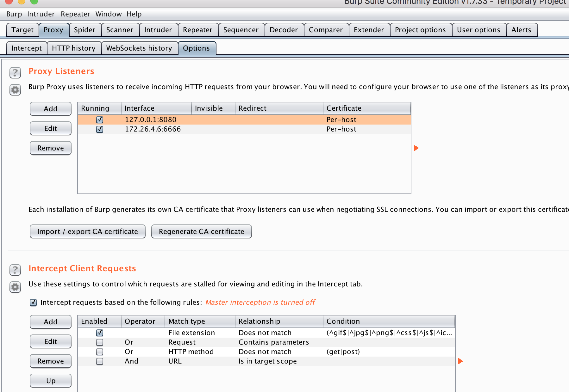Select the Contains parameters rule row
The width and height of the screenshot is (569, 392).
(266, 342)
